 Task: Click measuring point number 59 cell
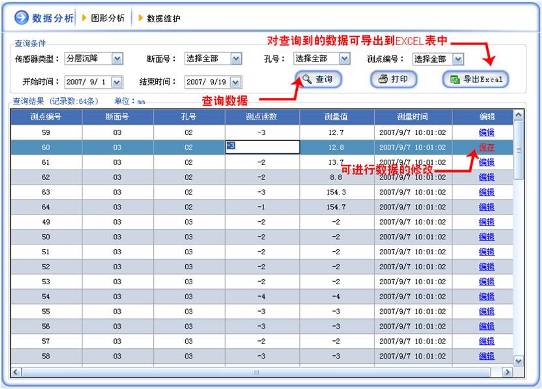pos(46,132)
